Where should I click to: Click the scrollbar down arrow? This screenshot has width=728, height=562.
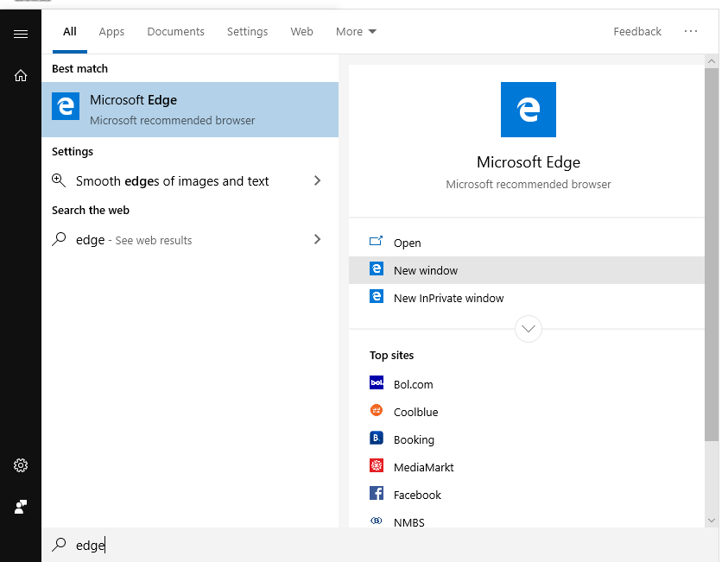click(712, 521)
